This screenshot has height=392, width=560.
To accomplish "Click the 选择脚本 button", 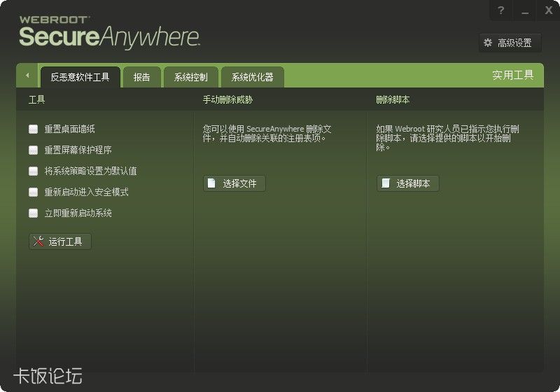I will click(408, 183).
